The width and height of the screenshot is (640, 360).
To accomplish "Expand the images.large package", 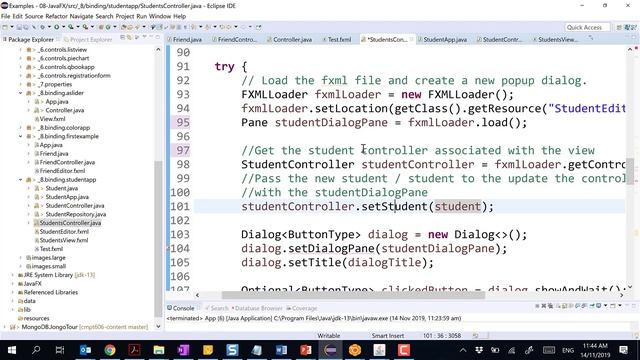I will coord(20,258).
